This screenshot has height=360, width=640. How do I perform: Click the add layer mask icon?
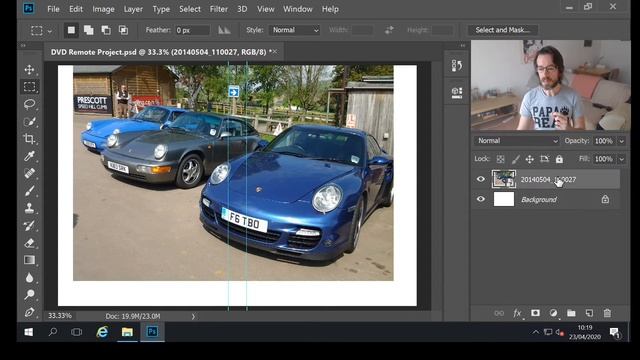pyautogui.click(x=535, y=313)
